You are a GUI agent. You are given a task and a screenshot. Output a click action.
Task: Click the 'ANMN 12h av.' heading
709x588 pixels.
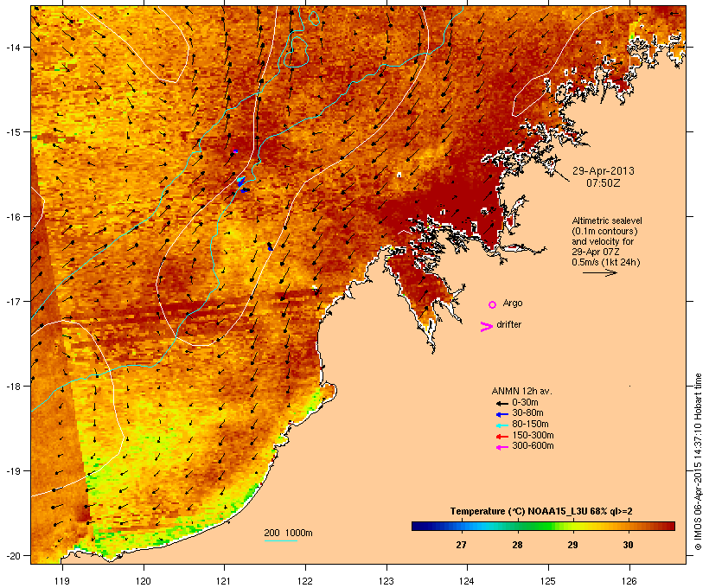coord(521,391)
